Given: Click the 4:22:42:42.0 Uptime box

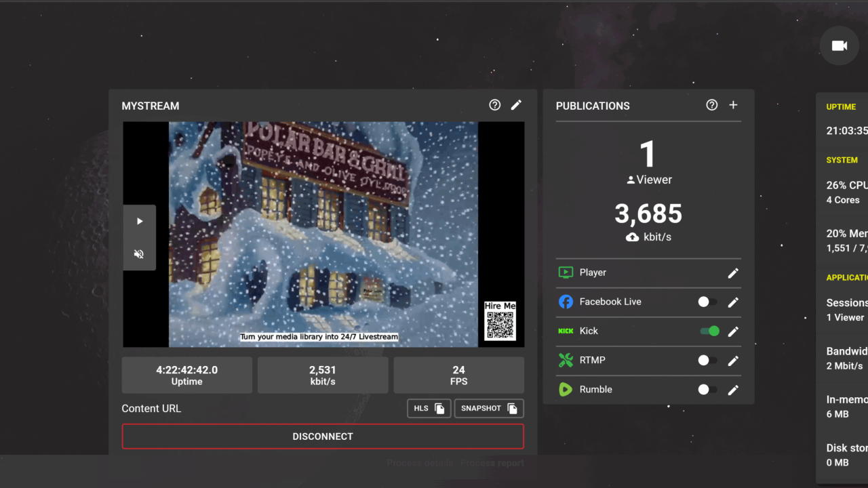Looking at the screenshot, I should click(187, 375).
